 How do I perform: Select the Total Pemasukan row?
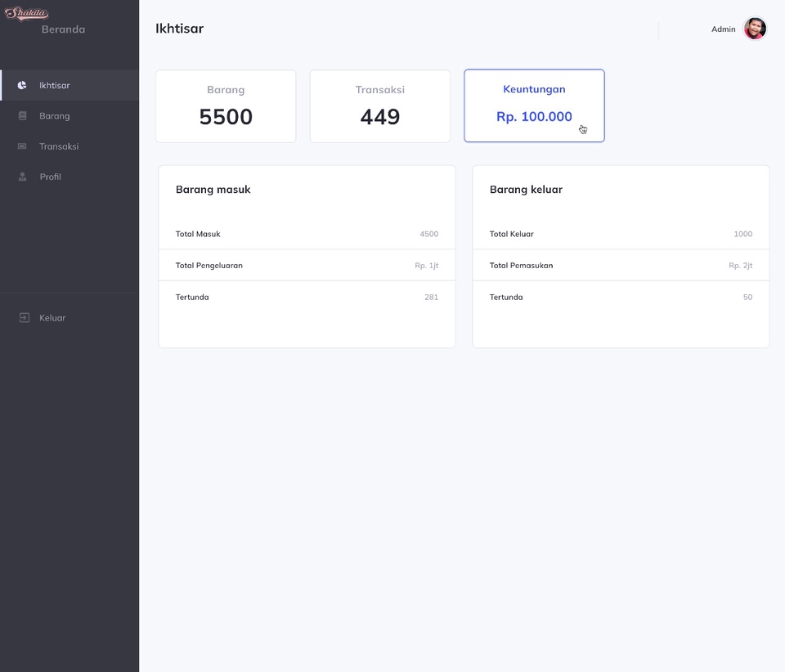(x=620, y=265)
